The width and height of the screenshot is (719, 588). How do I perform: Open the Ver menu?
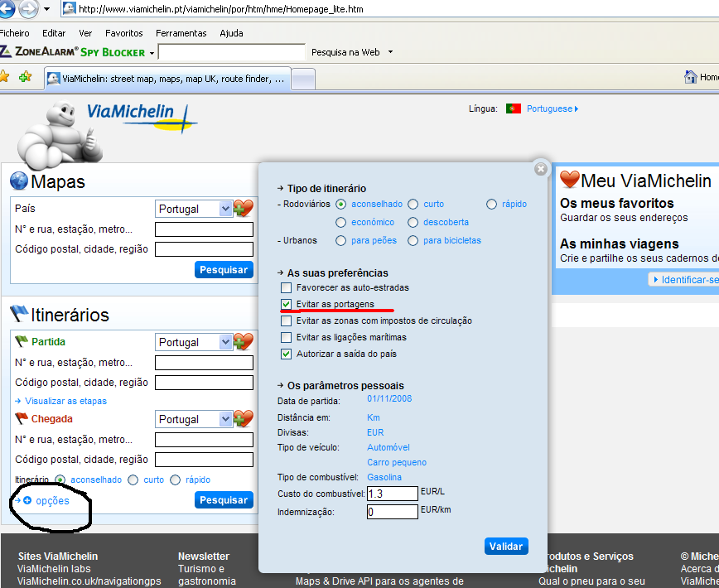85,33
